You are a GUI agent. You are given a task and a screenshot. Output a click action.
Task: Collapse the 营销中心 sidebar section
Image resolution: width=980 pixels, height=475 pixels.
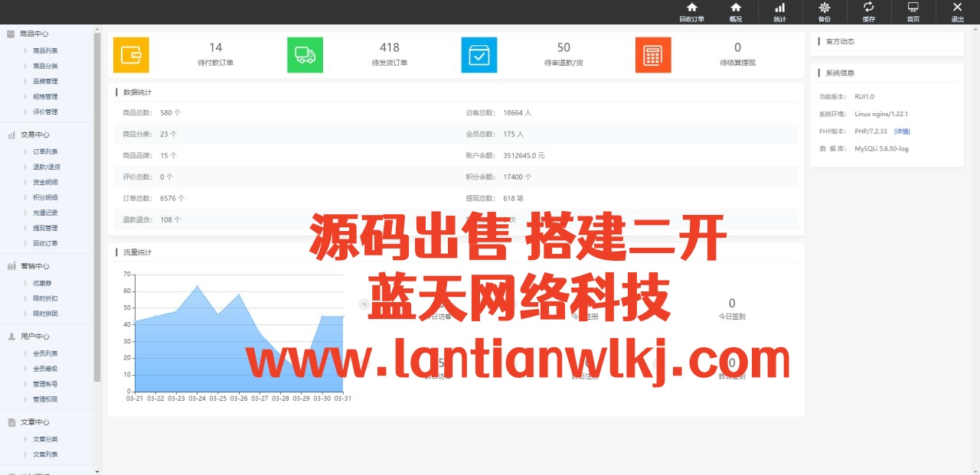[x=34, y=266]
